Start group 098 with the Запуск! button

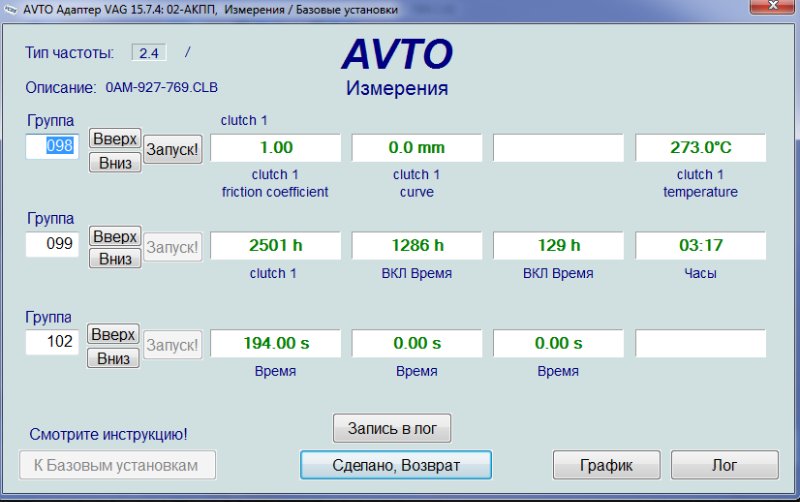point(172,149)
